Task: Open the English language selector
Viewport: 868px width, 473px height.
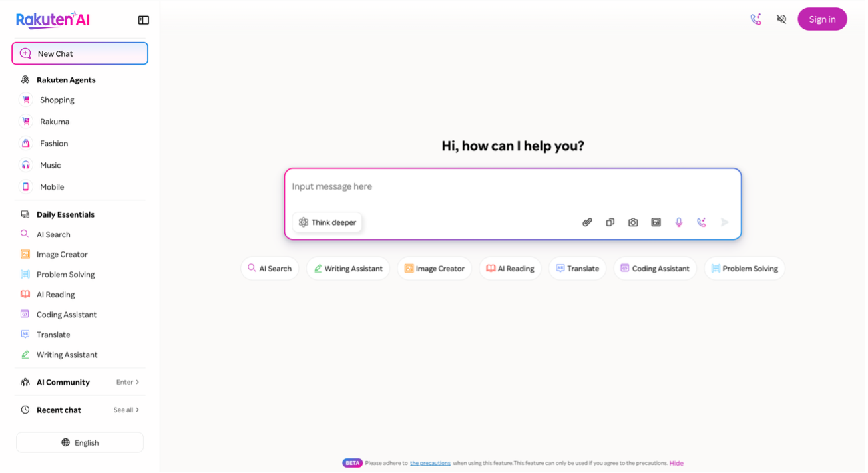Action: click(80, 443)
